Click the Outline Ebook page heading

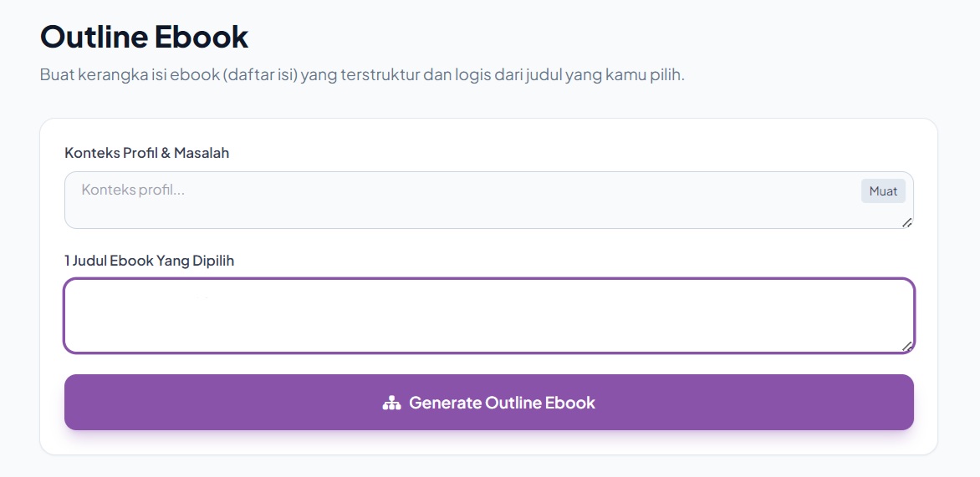pyautogui.click(x=145, y=36)
